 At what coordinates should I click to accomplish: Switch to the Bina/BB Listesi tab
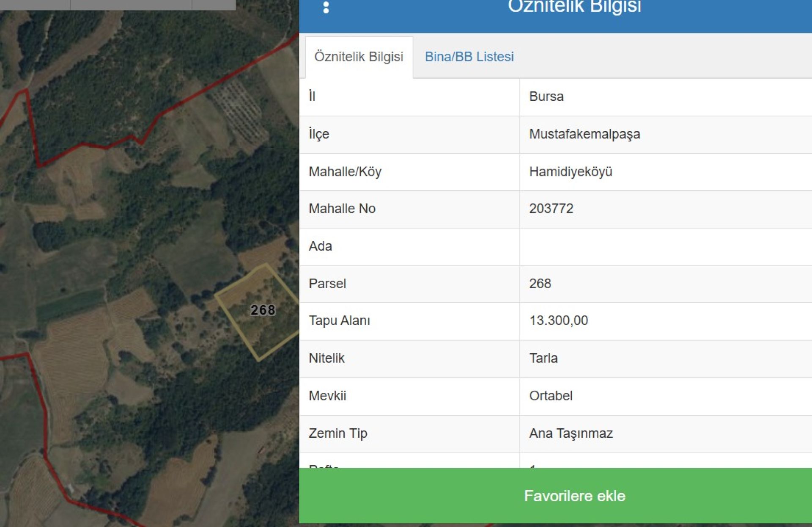tap(469, 57)
